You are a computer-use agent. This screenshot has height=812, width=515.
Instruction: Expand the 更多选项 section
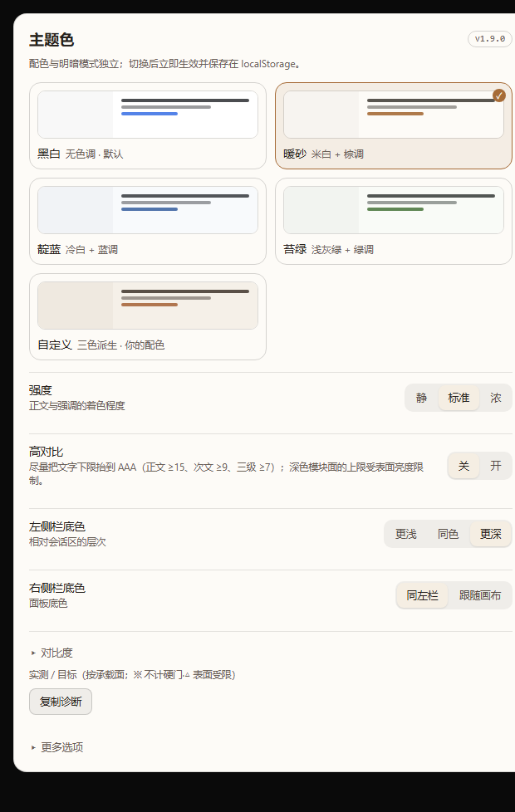point(57,746)
